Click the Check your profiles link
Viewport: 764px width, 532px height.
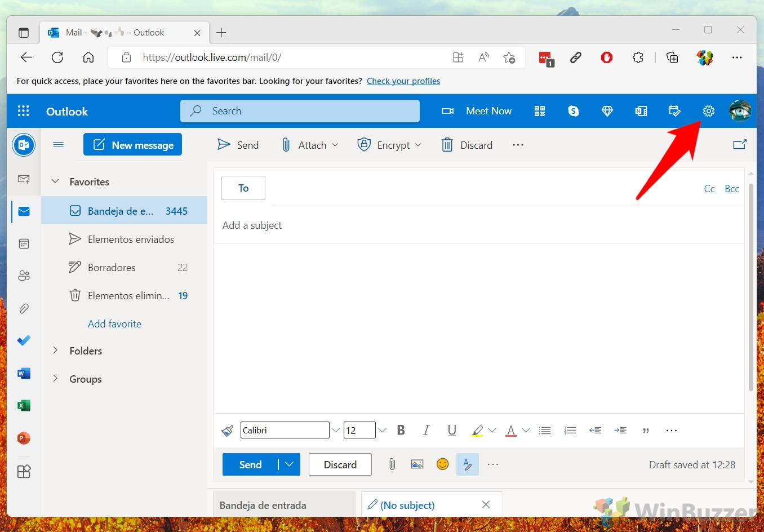tap(403, 81)
